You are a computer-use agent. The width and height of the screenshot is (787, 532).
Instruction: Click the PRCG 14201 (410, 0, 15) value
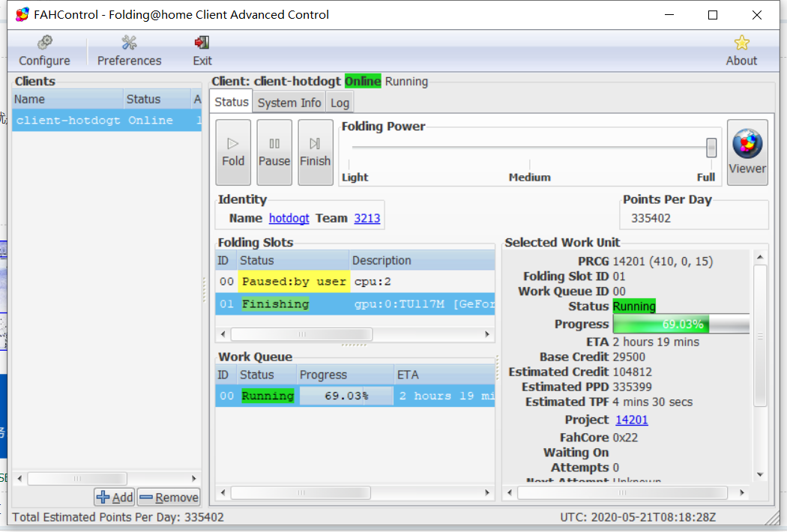(663, 262)
